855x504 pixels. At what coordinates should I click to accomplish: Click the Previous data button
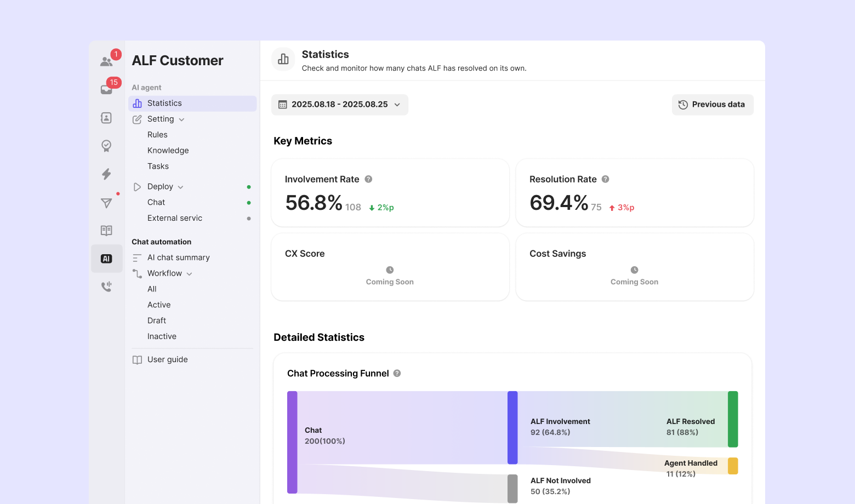(712, 105)
